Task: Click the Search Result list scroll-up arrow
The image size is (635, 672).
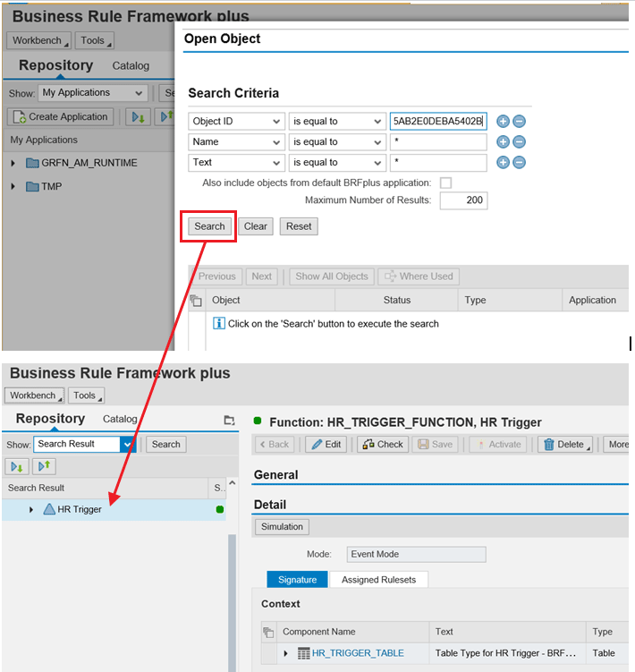Action: [x=233, y=483]
